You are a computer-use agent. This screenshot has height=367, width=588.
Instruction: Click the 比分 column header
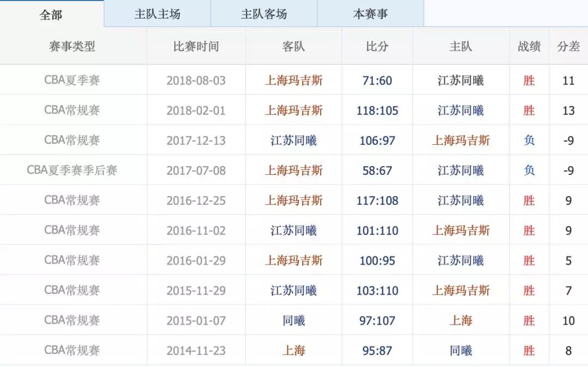click(x=377, y=47)
